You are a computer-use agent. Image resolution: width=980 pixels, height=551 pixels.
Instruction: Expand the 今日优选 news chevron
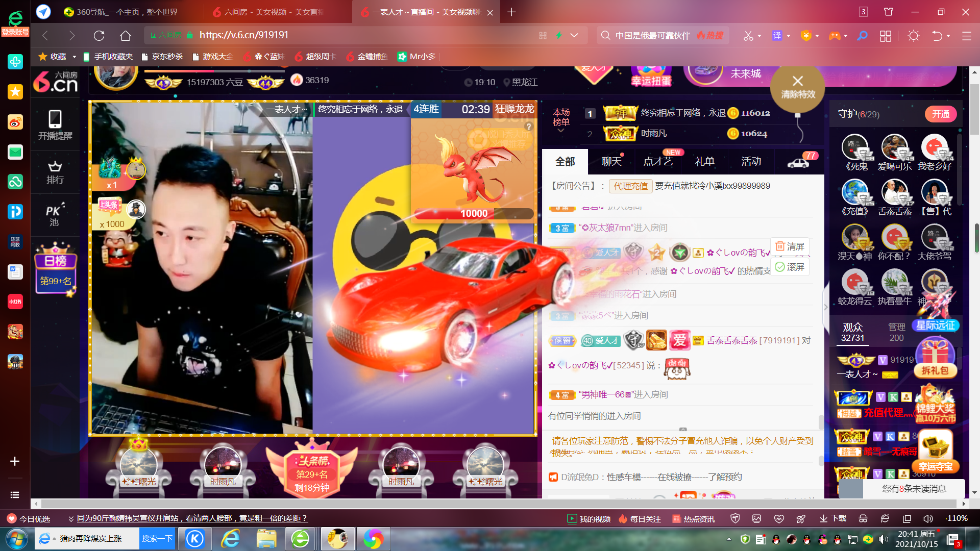[71, 518]
